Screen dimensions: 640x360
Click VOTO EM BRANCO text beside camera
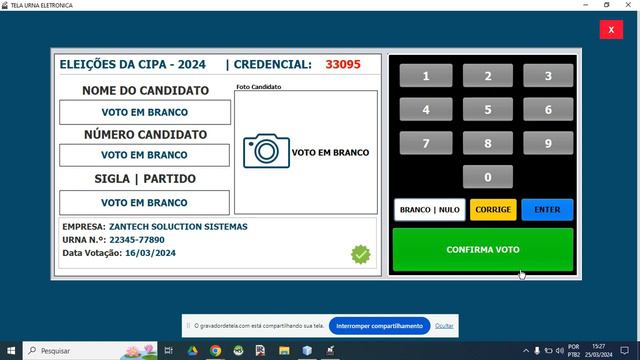pyautogui.click(x=330, y=153)
